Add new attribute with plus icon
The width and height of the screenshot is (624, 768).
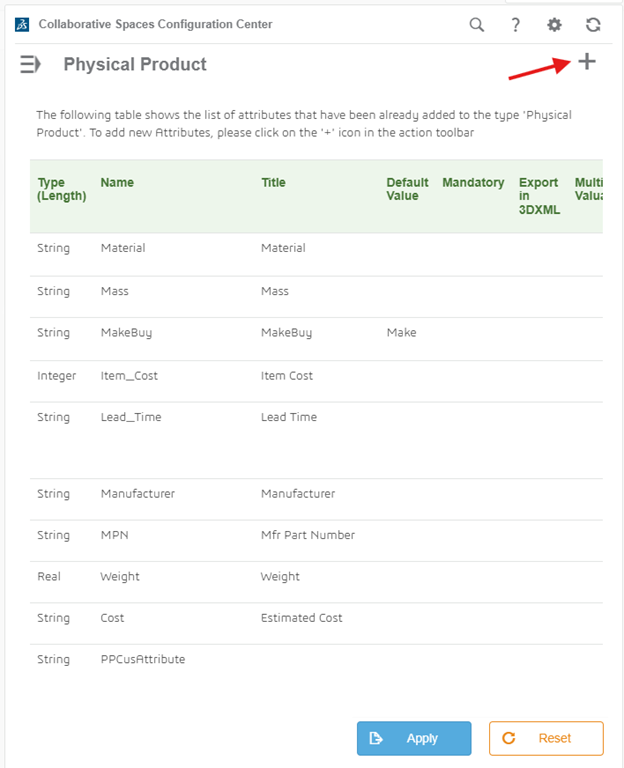[587, 62]
